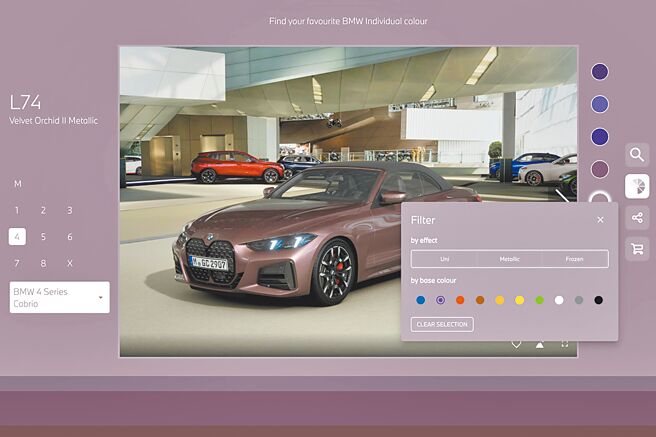Select the amber yellow base colour filter

click(x=500, y=300)
